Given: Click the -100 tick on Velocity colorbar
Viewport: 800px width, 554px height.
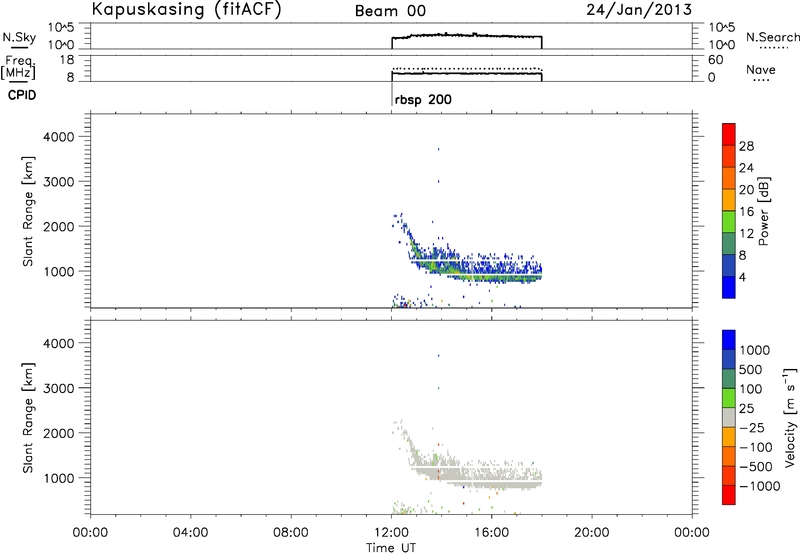Looking at the screenshot, I should (756, 447).
